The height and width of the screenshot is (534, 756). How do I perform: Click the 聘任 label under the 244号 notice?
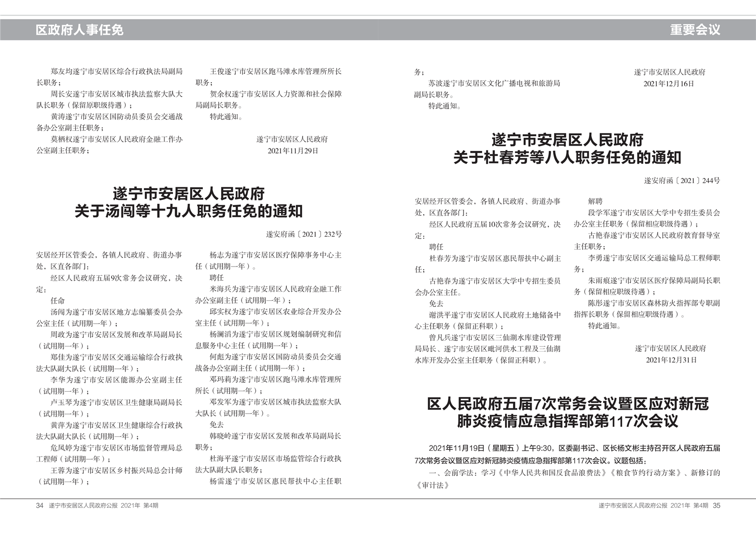(x=436, y=247)
